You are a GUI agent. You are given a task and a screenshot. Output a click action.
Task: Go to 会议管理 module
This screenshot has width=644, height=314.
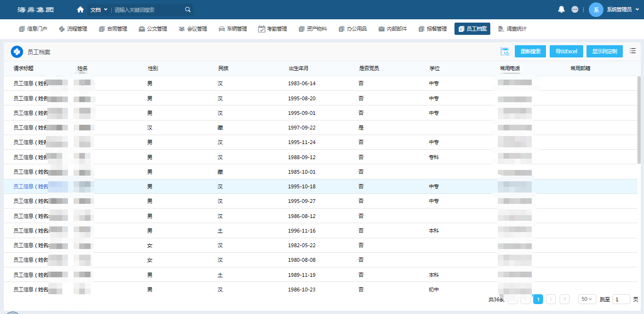[x=193, y=29]
